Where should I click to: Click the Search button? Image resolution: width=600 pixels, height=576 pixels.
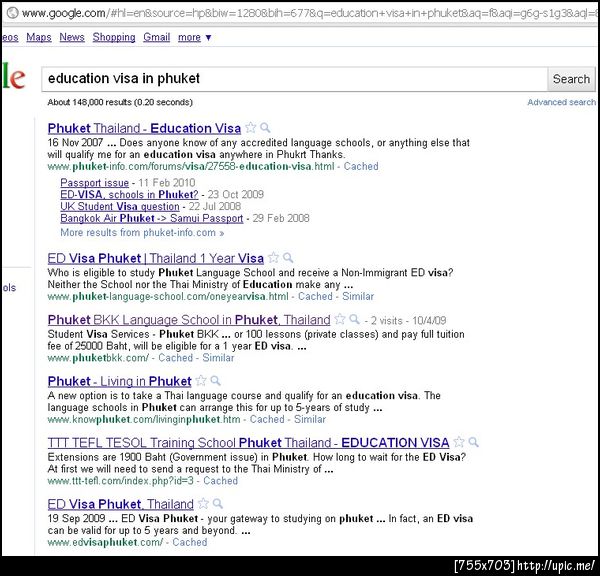coord(571,79)
